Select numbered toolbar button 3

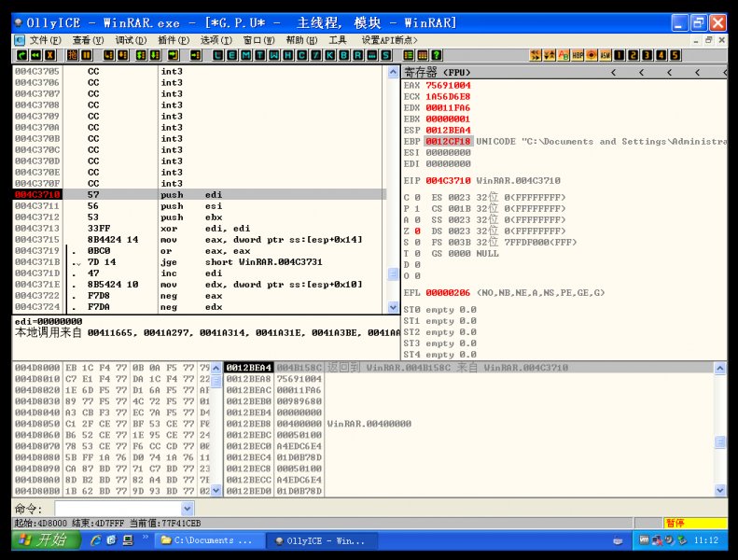pos(647,55)
